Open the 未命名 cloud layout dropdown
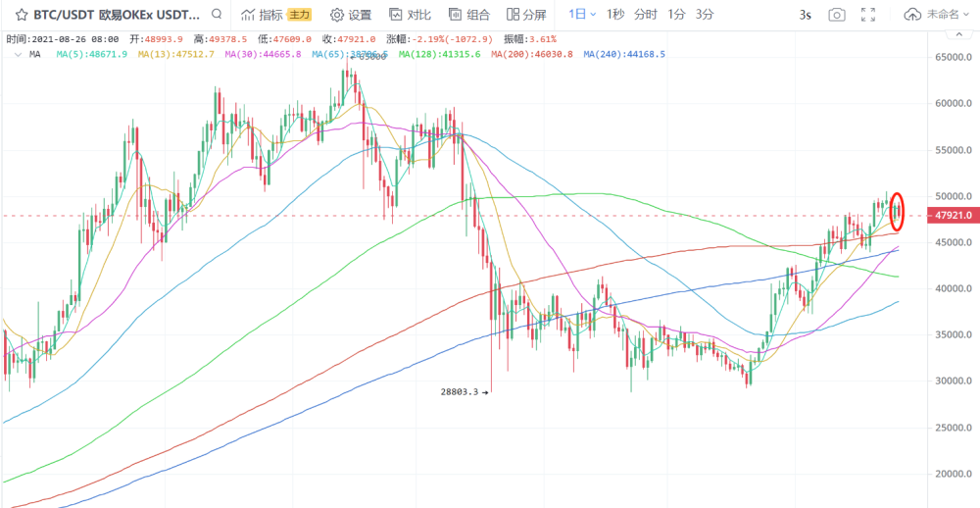 [x=936, y=15]
